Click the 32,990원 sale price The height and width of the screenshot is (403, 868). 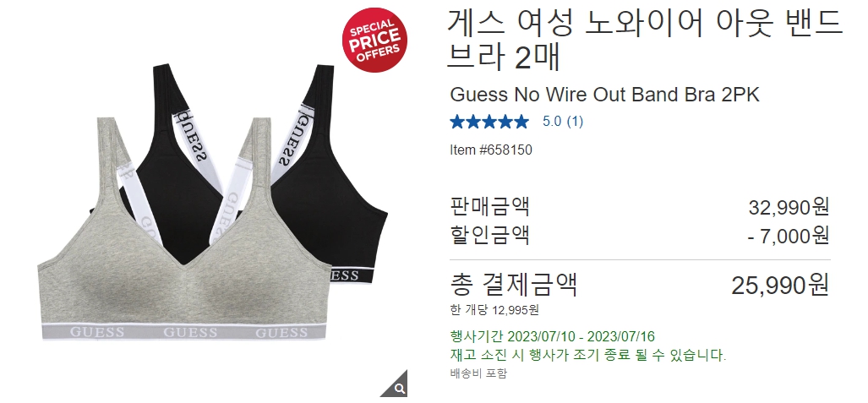click(x=789, y=207)
